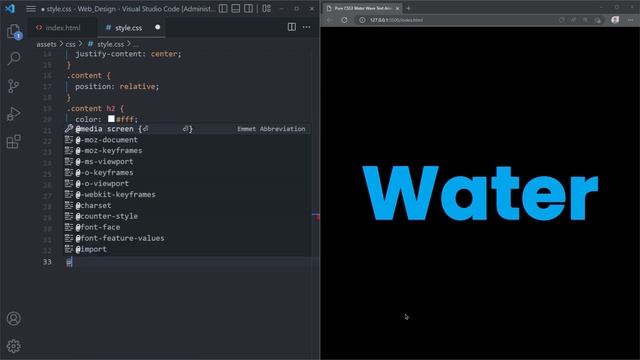Choose the @import suggestion
The height and width of the screenshot is (360, 640).
(x=187, y=249)
